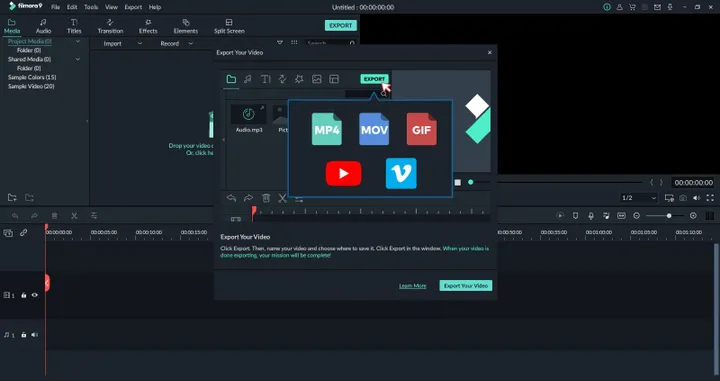Open the account user icon
720x381 pixels.
[x=619, y=7]
